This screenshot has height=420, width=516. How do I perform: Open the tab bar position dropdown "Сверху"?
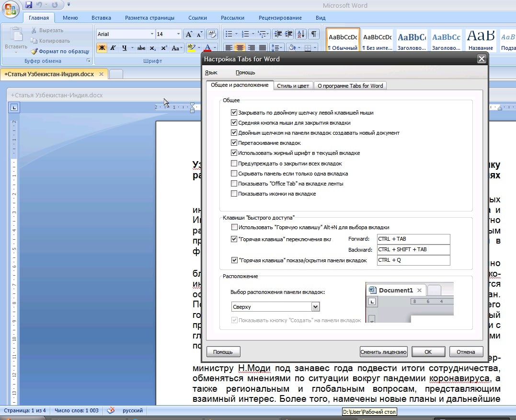[315, 307]
